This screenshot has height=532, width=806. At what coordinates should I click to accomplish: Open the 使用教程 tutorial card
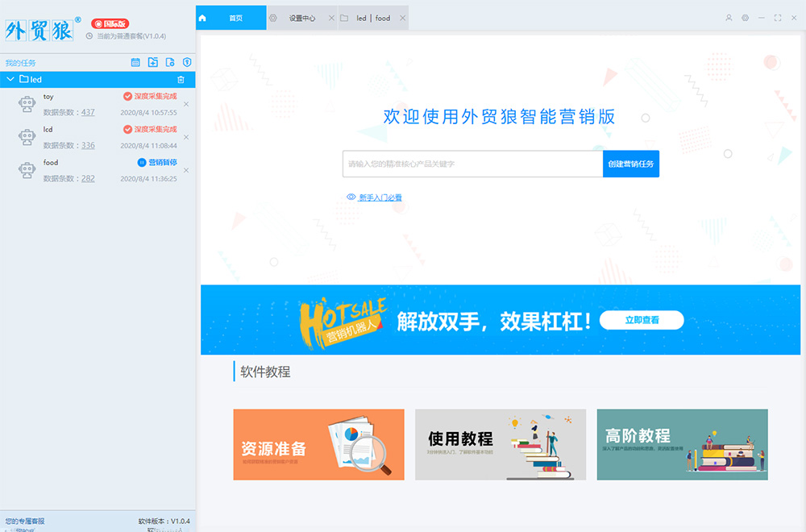[x=501, y=445]
